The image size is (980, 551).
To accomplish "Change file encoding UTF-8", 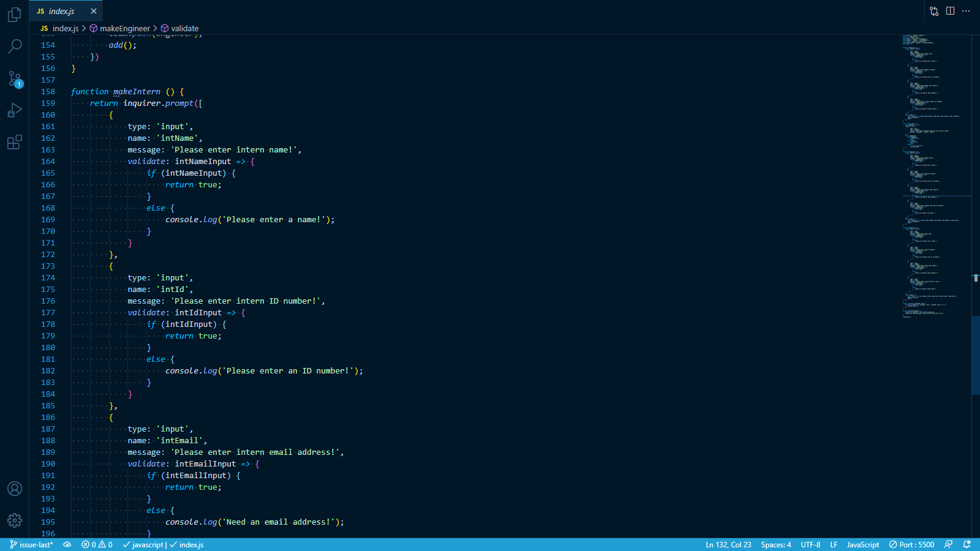I will 810,545.
